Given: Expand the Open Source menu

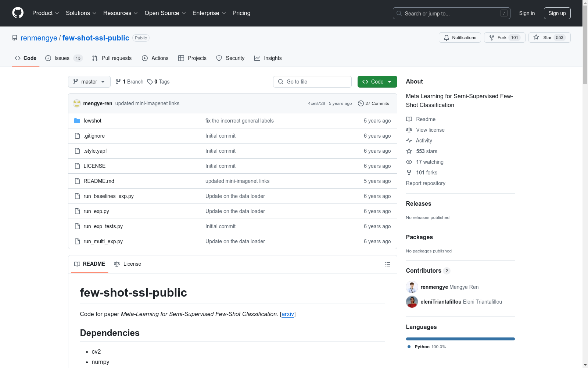Looking at the screenshot, I should (x=165, y=13).
